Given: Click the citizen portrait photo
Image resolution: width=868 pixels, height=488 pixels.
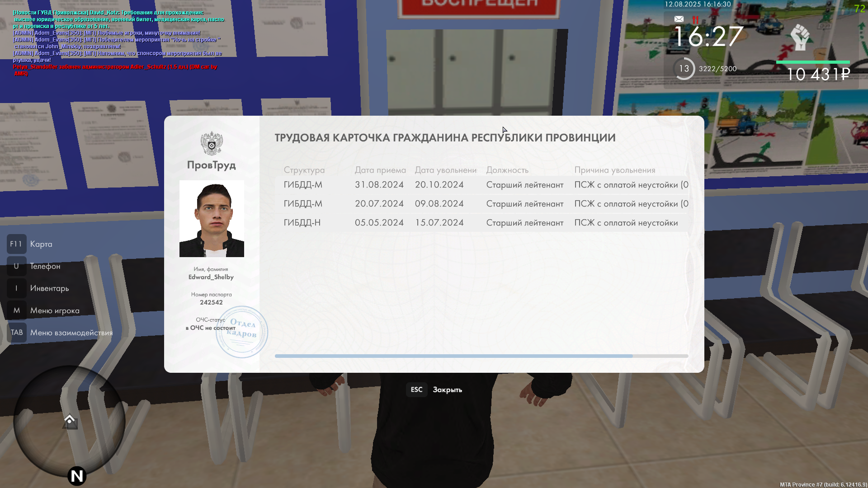Looking at the screenshot, I should pyautogui.click(x=212, y=219).
